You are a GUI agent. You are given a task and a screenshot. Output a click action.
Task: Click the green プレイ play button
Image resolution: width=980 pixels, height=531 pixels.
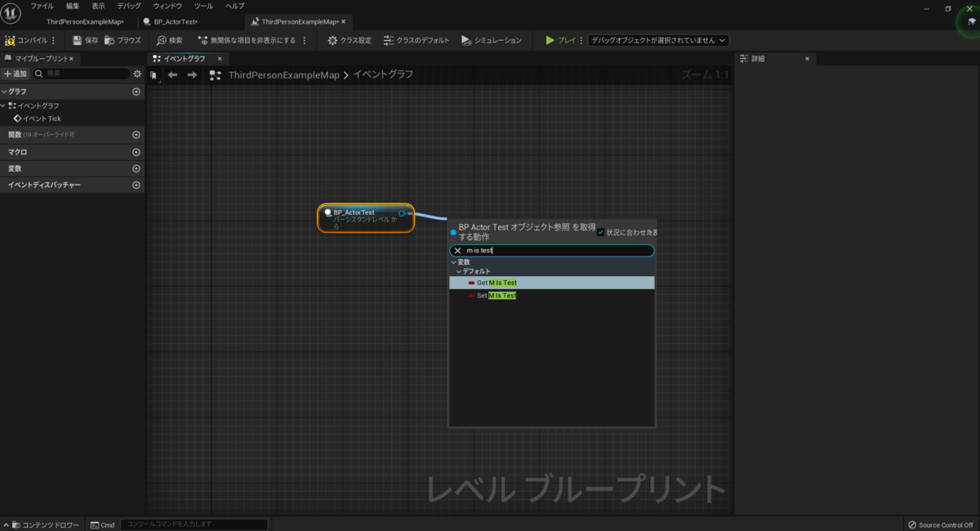(x=560, y=40)
